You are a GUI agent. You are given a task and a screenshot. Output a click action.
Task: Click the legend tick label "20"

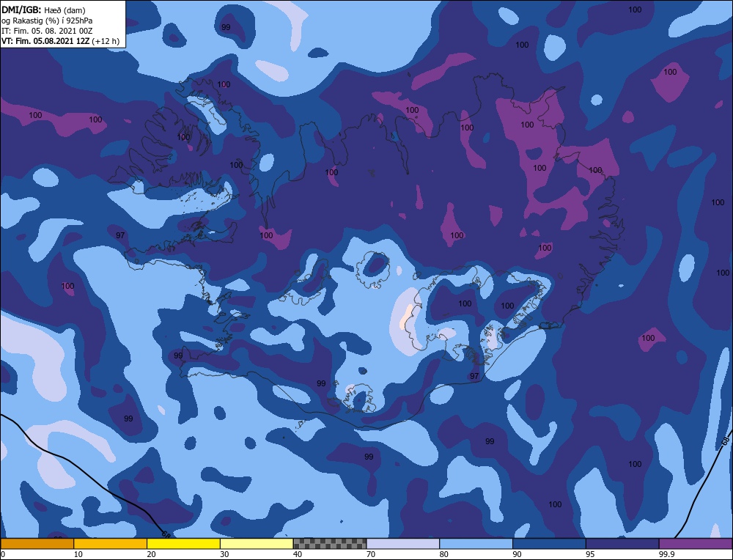[152, 554]
